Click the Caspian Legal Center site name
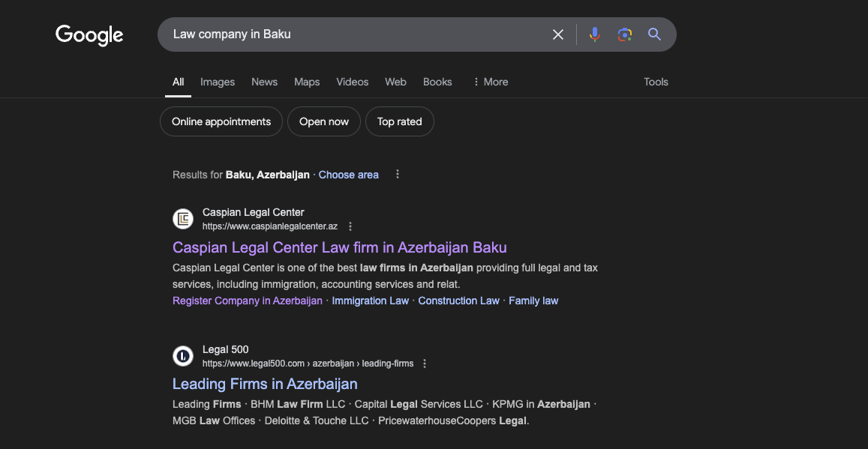Image resolution: width=868 pixels, height=449 pixels. (254, 212)
